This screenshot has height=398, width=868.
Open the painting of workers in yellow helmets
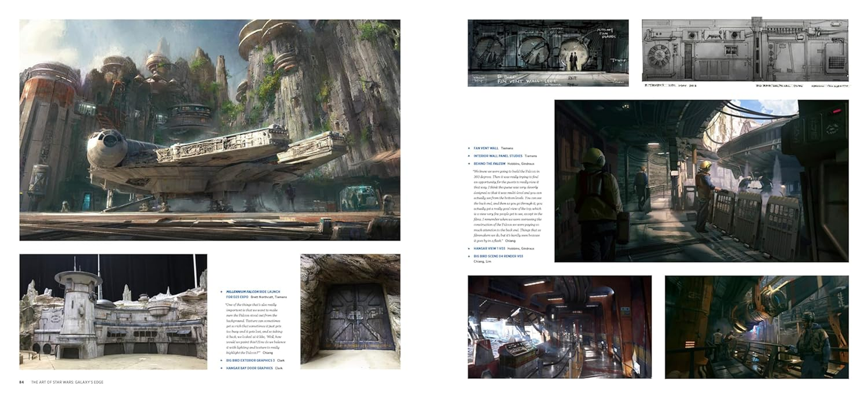701,181
